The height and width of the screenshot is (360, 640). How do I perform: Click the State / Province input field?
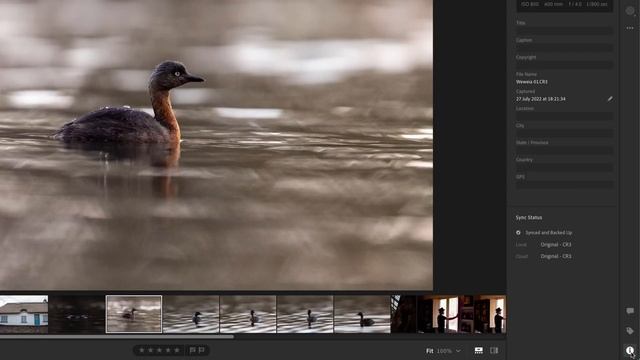click(x=564, y=151)
